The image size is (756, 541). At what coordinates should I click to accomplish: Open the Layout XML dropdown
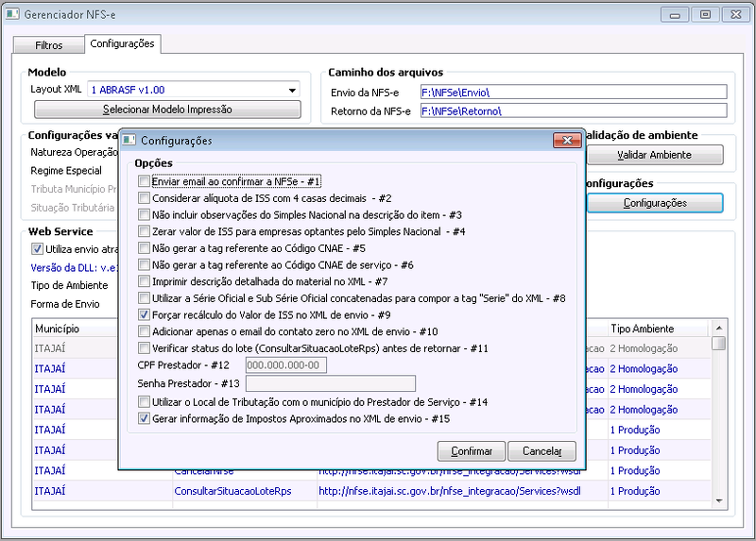tap(292, 90)
